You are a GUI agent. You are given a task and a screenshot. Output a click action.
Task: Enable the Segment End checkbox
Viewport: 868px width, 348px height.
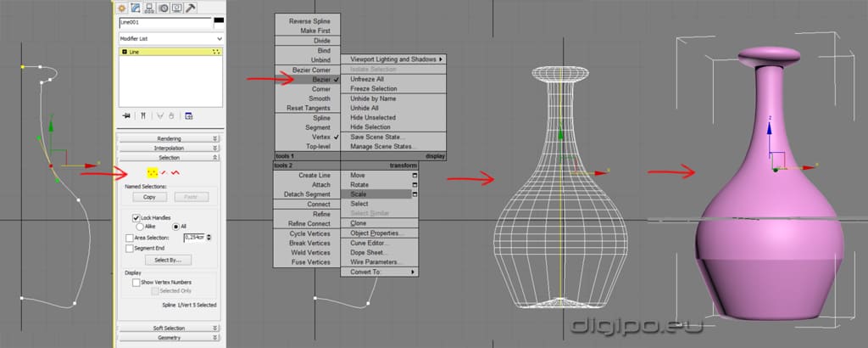pos(130,248)
